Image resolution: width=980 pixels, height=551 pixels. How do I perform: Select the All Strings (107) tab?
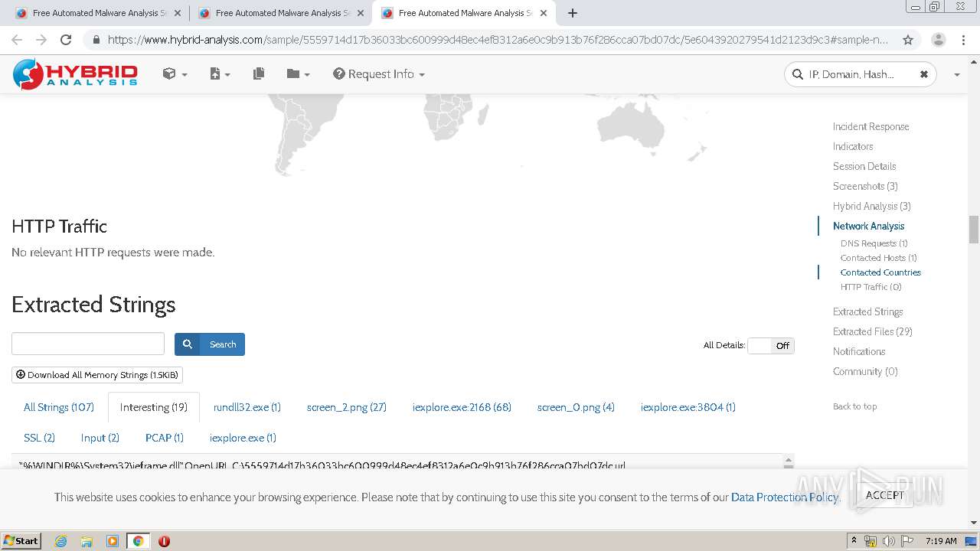pos(59,407)
